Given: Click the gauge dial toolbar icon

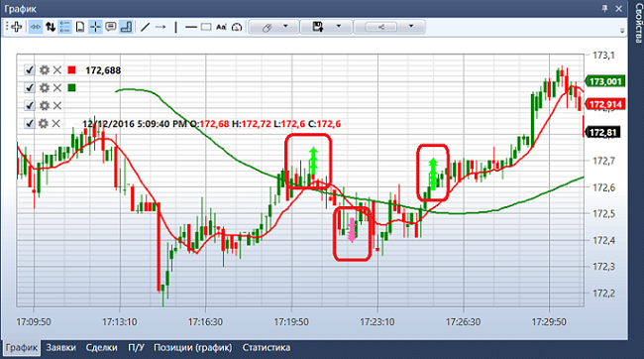Looking at the screenshot, I should pyautogui.click(x=237, y=27).
